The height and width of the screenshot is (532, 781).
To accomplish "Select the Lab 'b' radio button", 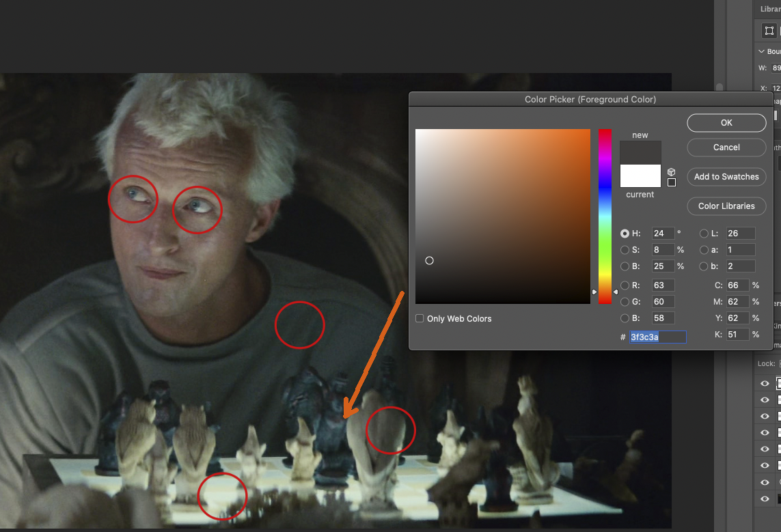I will 704,266.
